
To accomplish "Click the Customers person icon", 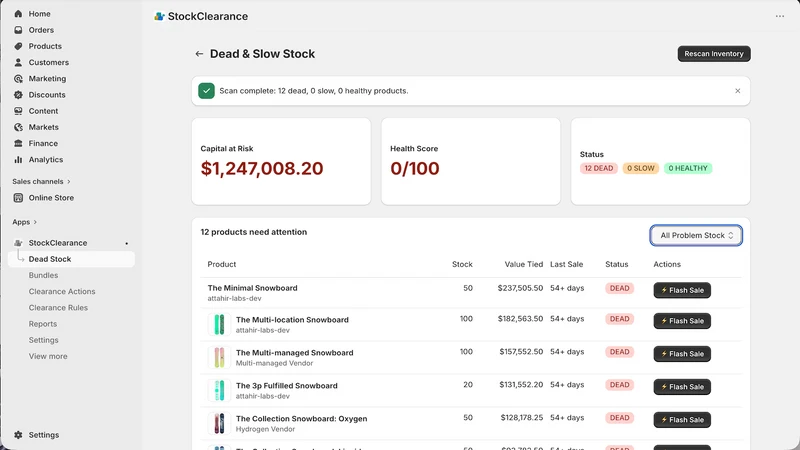I will pyautogui.click(x=18, y=62).
